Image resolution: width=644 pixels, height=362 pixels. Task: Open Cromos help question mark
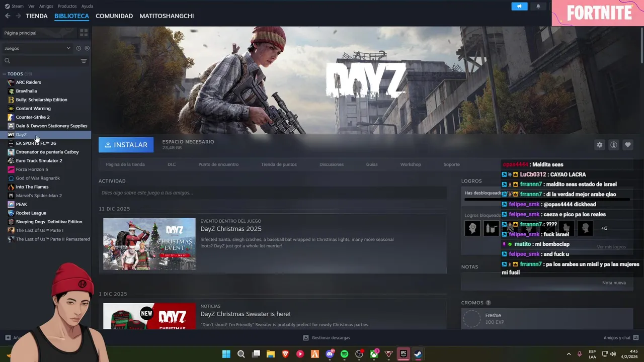click(488, 303)
